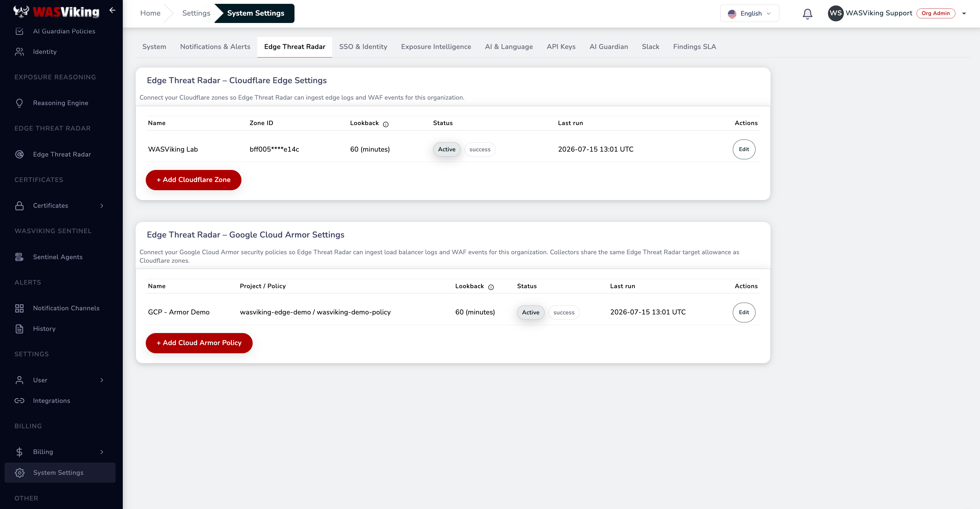
Task: Expand the Billing submenu chevron
Action: pyautogui.click(x=101, y=452)
